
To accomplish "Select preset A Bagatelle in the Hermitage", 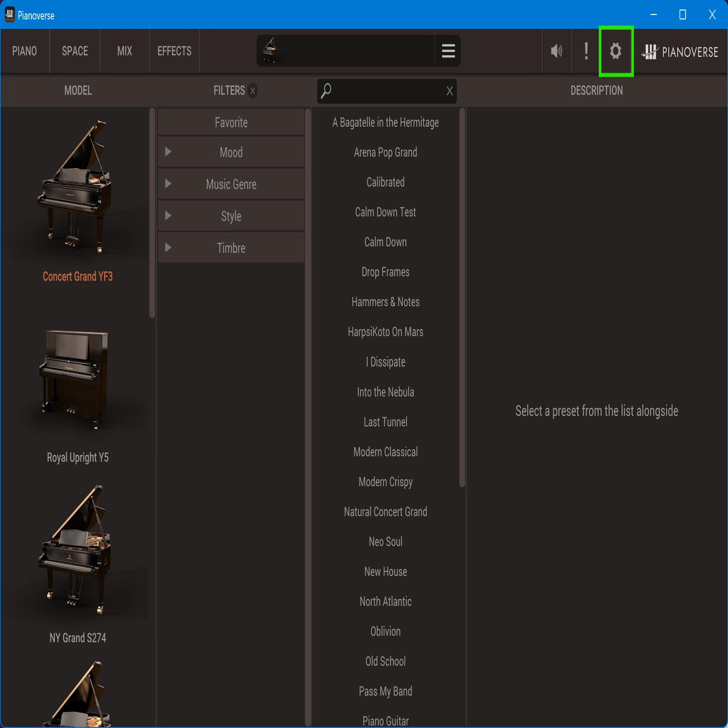I will pyautogui.click(x=385, y=123).
